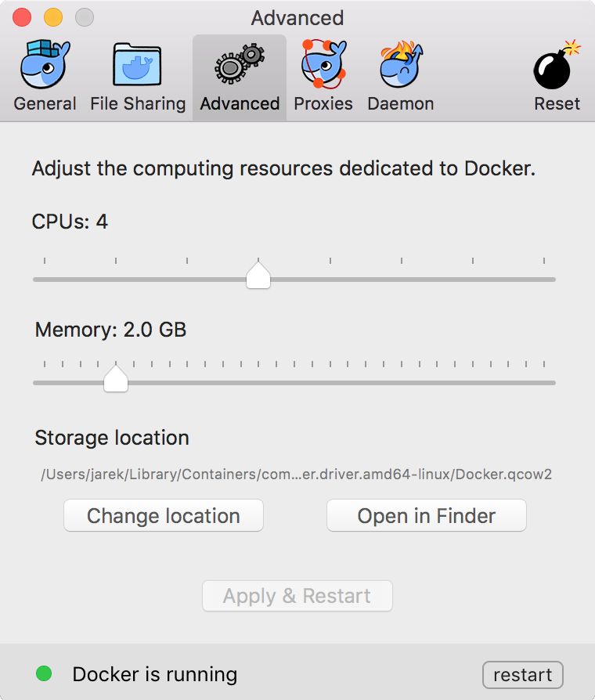Click the green Docker status indicator
Image resolution: width=595 pixels, height=700 pixels.
pos(44,673)
